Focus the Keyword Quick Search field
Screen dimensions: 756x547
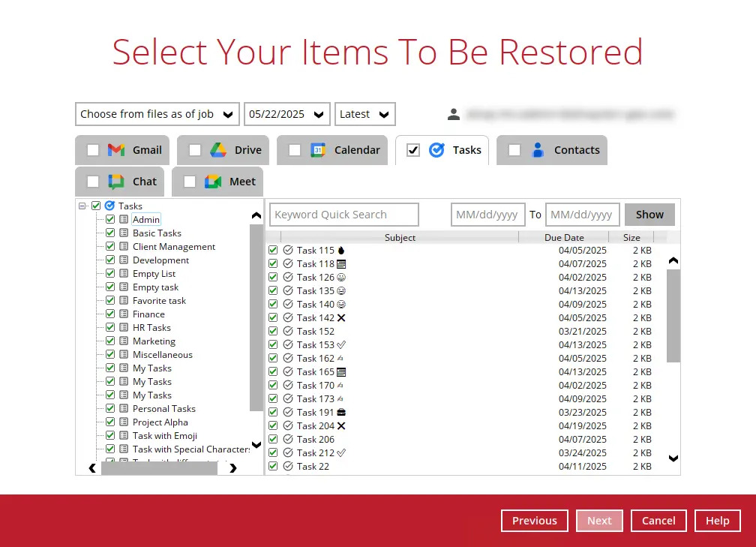pyautogui.click(x=344, y=215)
